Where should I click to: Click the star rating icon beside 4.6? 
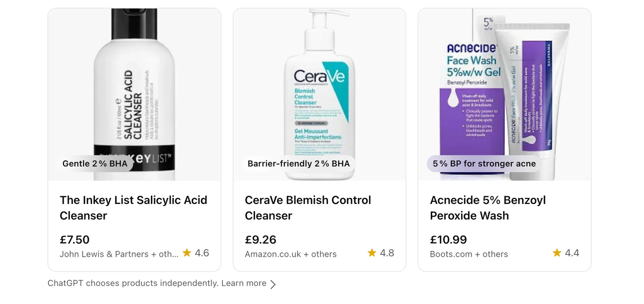(x=187, y=253)
